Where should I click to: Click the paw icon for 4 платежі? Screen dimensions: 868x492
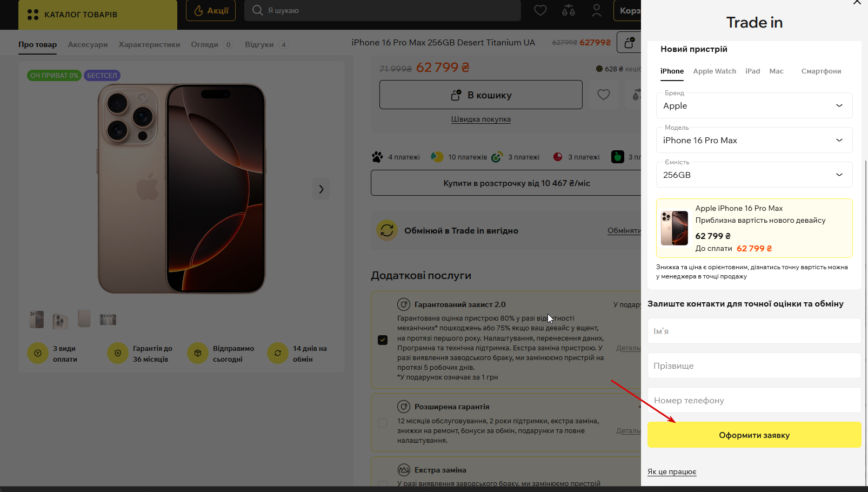377,157
